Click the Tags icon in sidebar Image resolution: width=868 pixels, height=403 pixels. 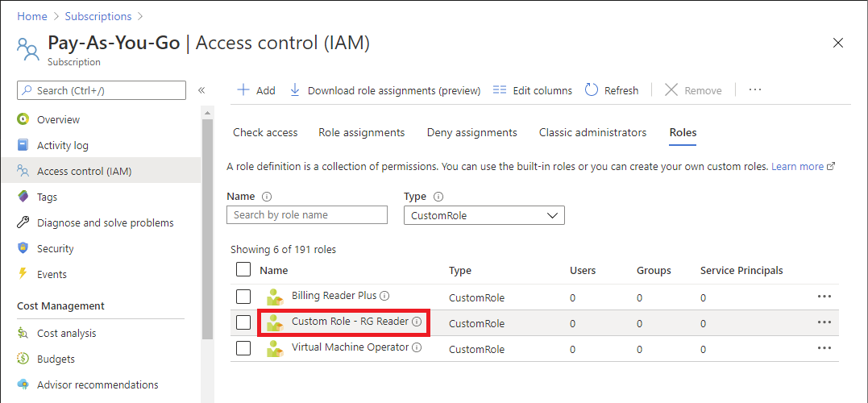(x=23, y=197)
